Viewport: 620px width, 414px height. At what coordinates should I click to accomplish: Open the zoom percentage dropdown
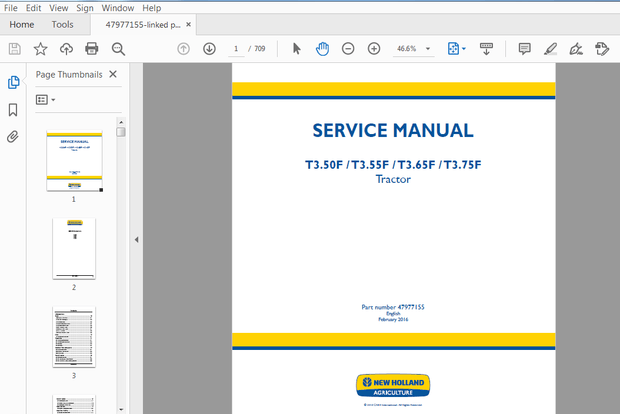(x=428, y=49)
